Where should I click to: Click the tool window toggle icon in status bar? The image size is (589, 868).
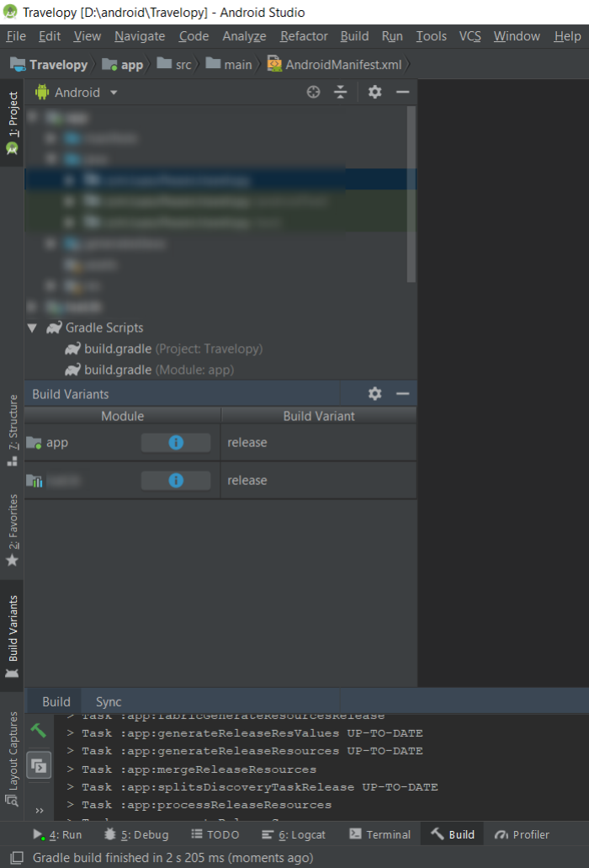17,858
